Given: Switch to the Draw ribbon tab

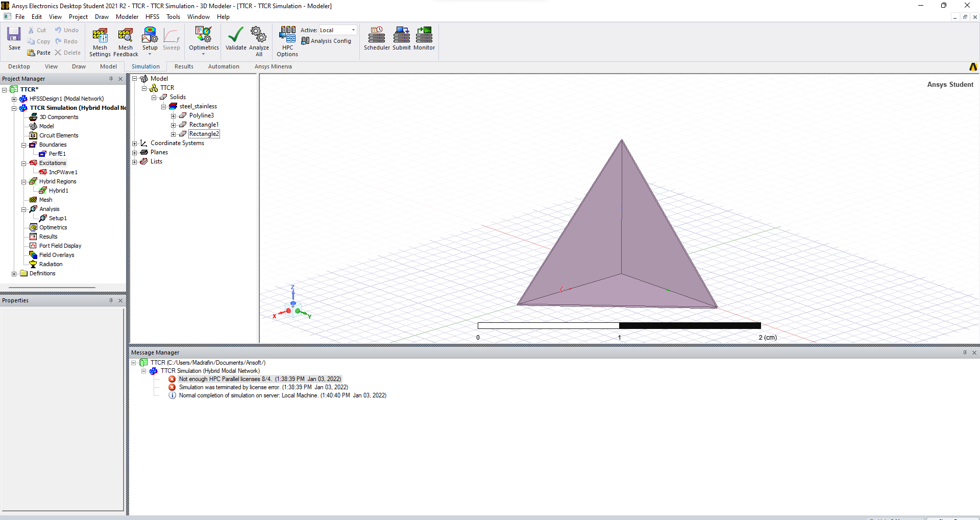Looking at the screenshot, I should click(x=79, y=66).
